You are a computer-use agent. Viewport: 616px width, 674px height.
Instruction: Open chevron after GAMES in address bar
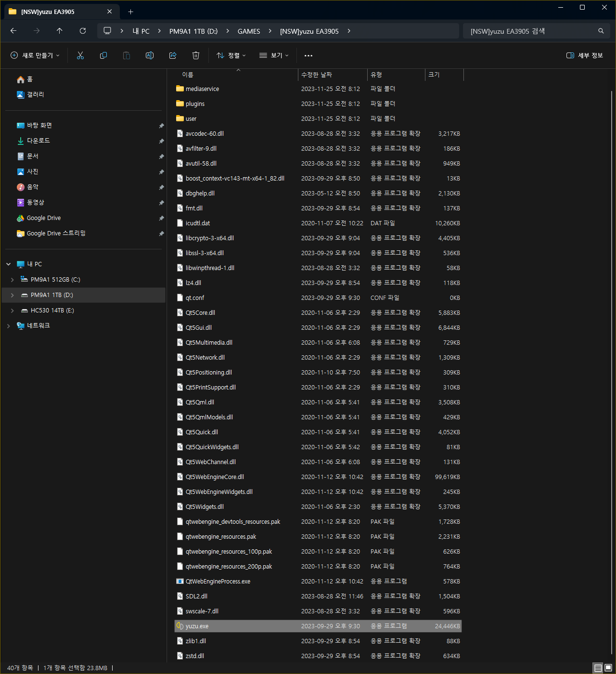(x=270, y=31)
